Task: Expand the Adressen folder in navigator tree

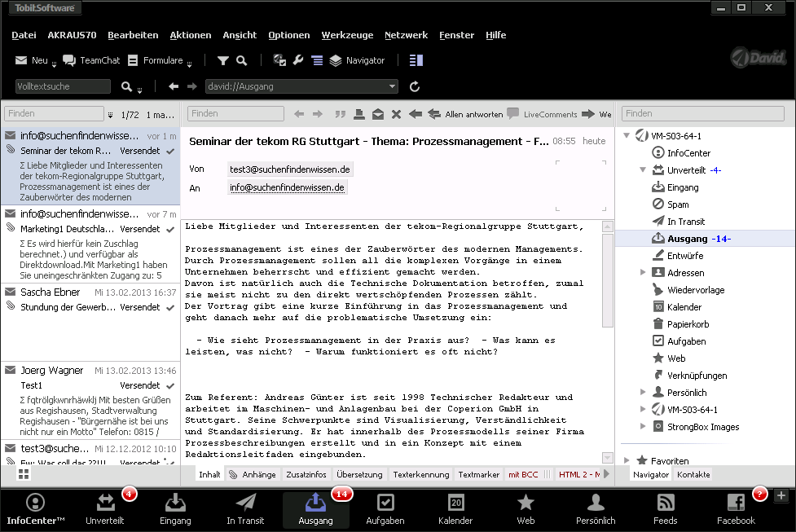Action: 644,273
